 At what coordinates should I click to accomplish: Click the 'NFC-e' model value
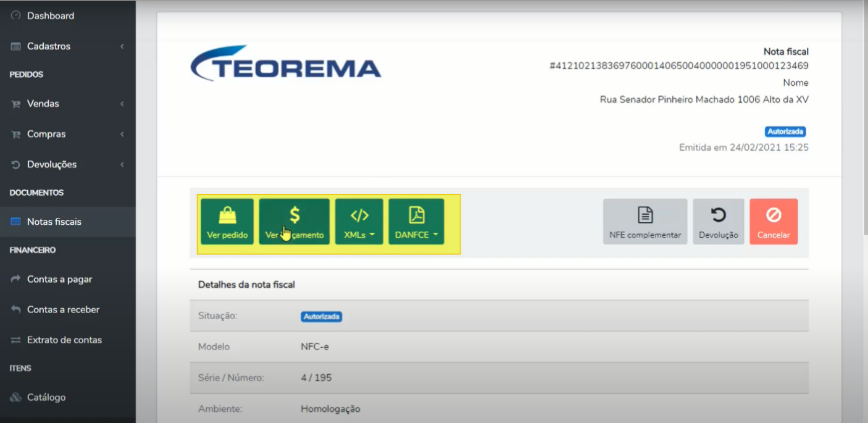pos(315,346)
